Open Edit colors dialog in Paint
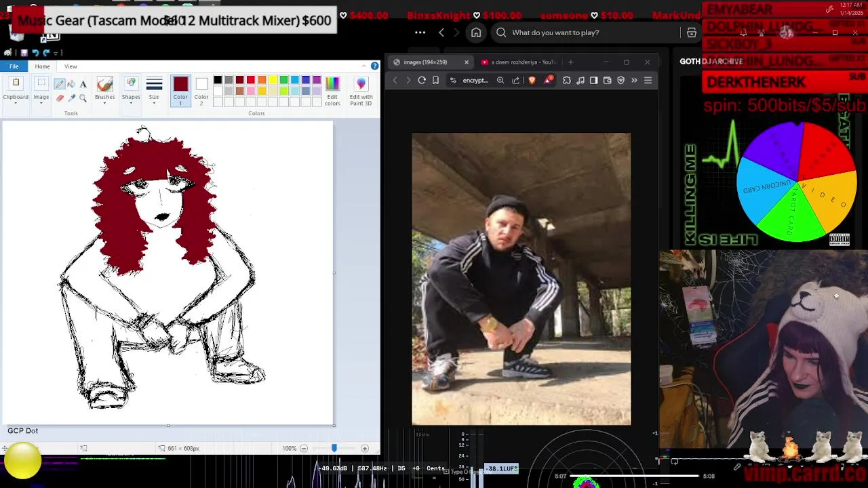868x488 pixels. tap(332, 90)
